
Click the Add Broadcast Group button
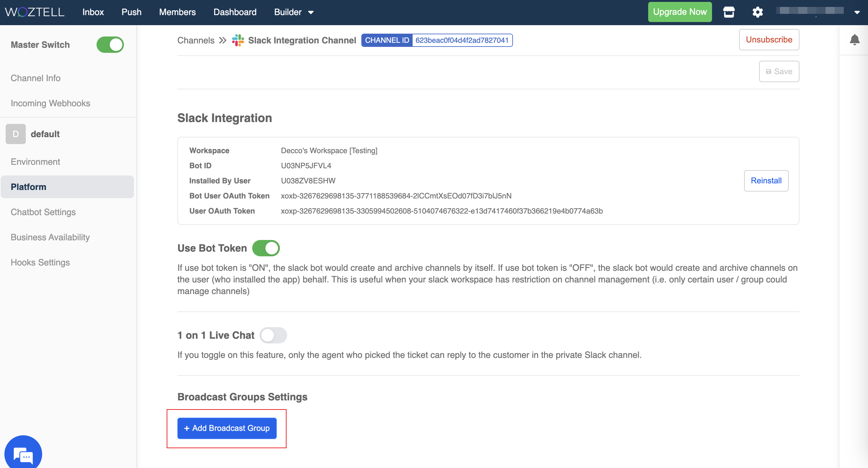(227, 428)
